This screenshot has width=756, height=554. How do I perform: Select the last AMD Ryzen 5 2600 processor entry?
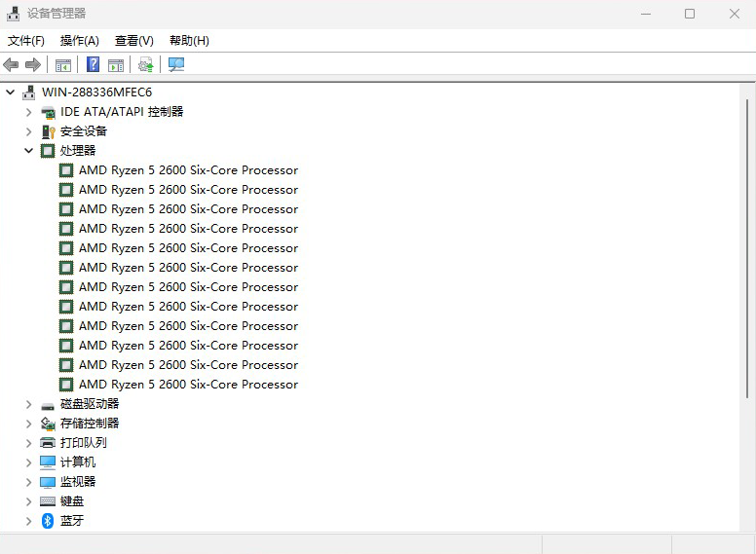pyautogui.click(x=189, y=385)
